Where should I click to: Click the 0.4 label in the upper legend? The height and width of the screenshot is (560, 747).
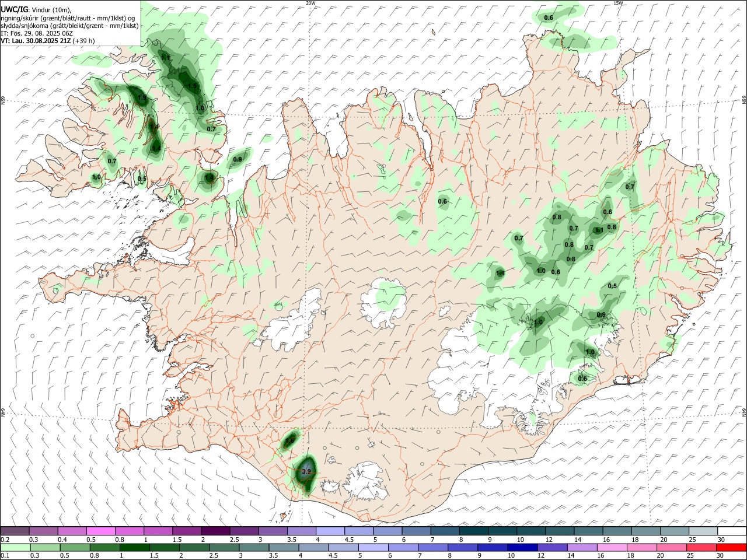[62, 540]
